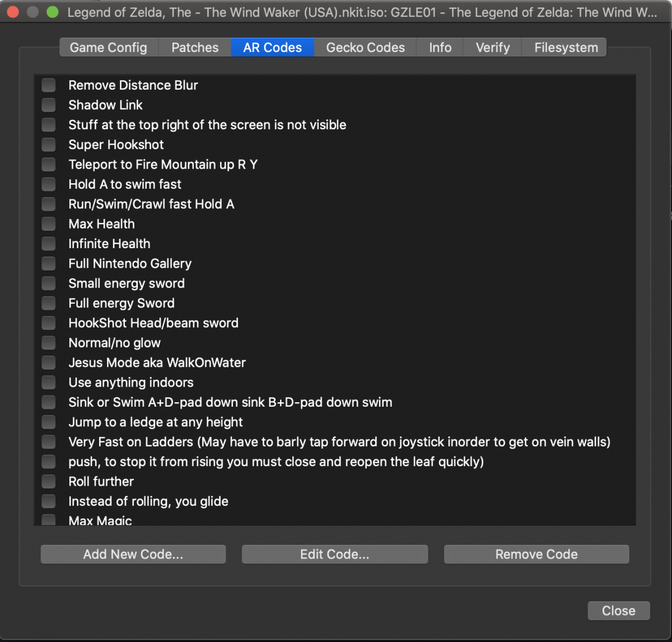Click the Add New Code button
672x642 pixels.
133,554
